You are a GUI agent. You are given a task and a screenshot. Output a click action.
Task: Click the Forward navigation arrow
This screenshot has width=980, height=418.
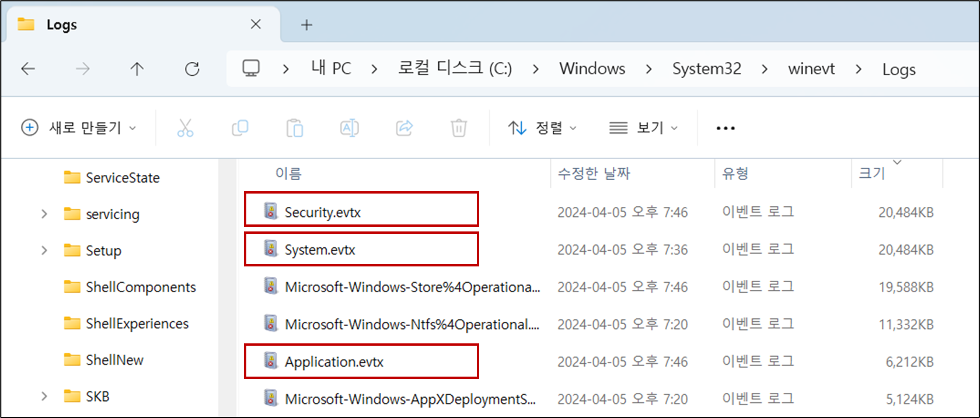click(83, 69)
